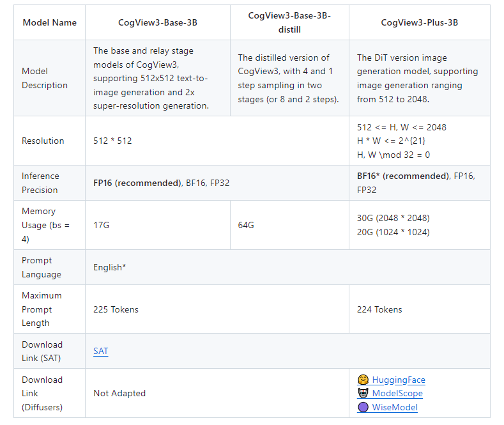The width and height of the screenshot is (504, 425).
Task: Click the 512 * 512 resolution cell
Action: (x=217, y=141)
